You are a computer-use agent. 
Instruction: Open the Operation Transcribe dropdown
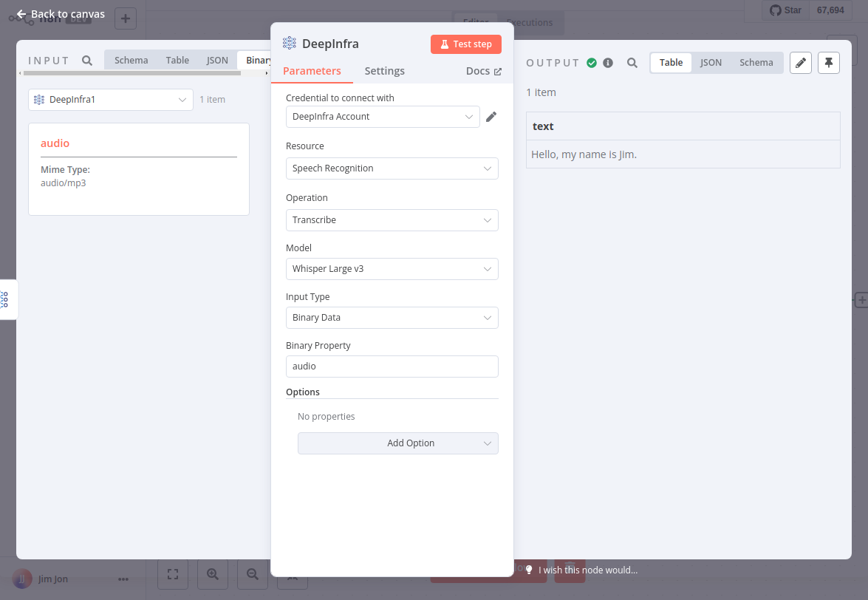(x=392, y=220)
